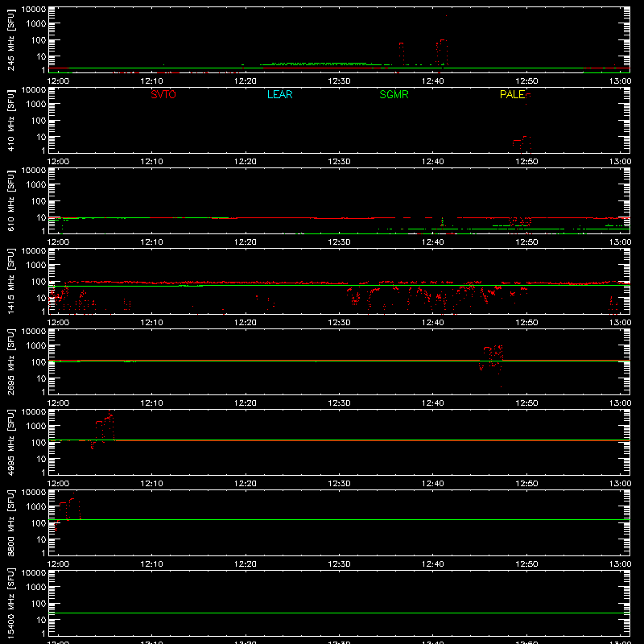
Task: Click the 1000 tick label on 1415 MHz axis
Action: [x=36, y=266]
